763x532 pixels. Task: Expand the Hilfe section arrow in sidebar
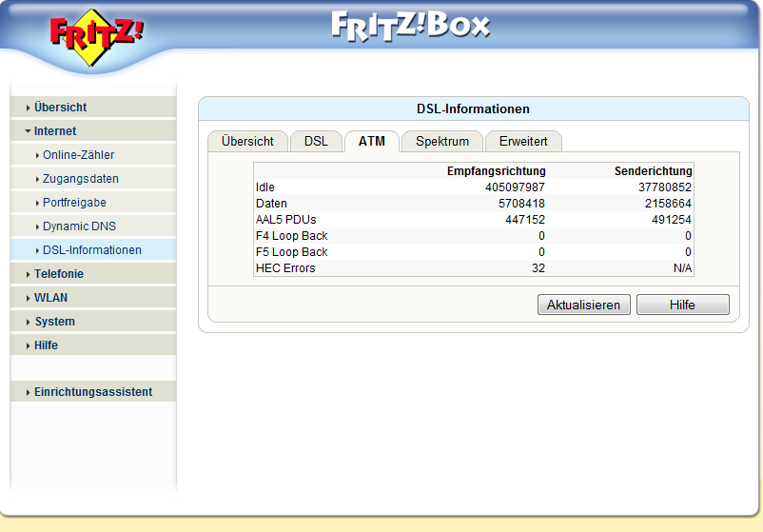click(x=29, y=346)
